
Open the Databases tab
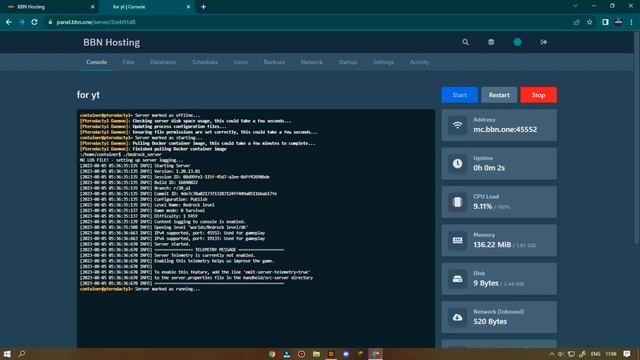coord(163,62)
